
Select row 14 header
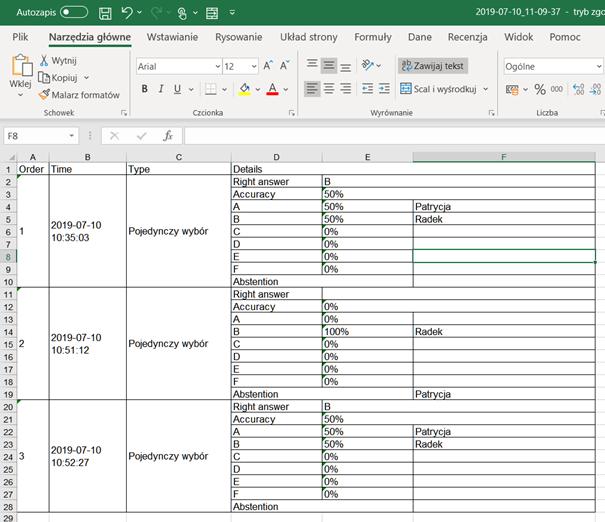pos(8,332)
